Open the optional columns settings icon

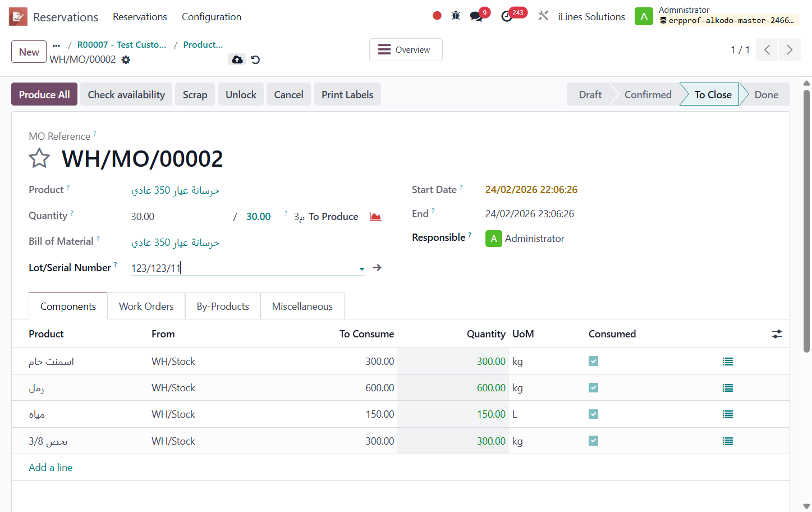click(x=777, y=334)
